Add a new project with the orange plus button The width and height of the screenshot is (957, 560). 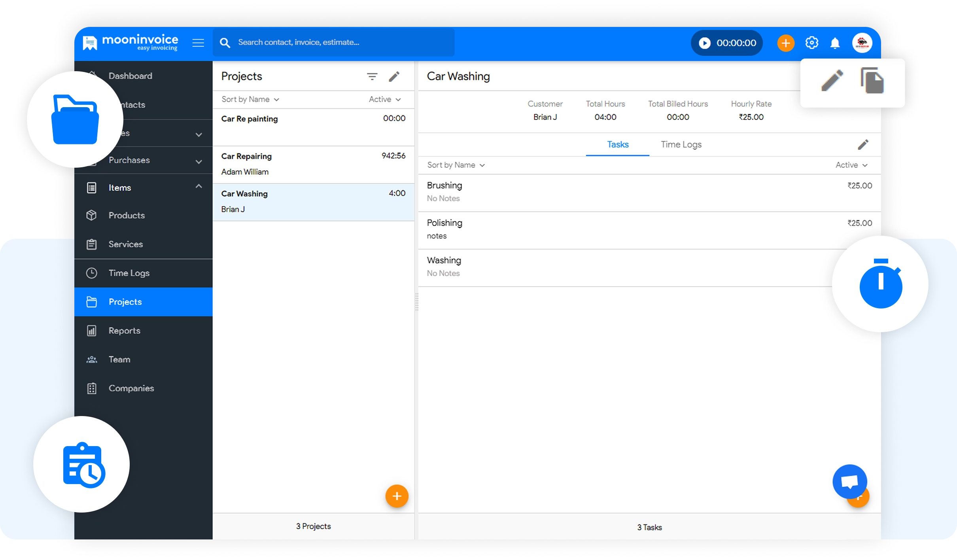pos(397,496)
